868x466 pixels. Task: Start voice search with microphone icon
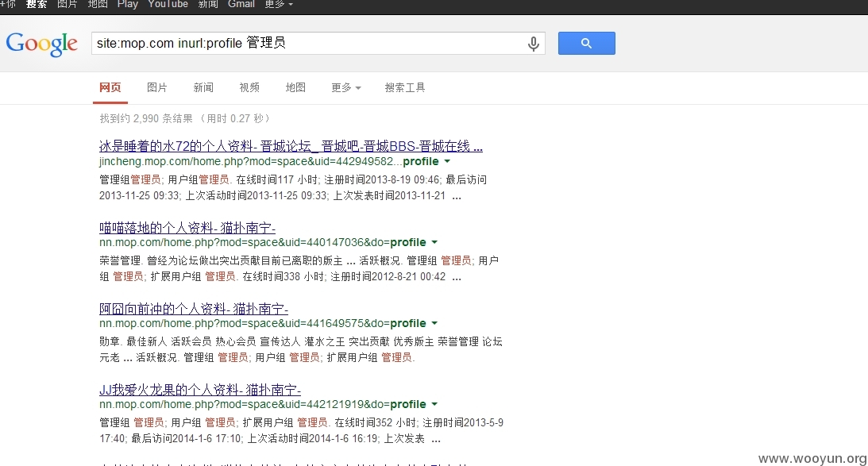coord(533,44)
